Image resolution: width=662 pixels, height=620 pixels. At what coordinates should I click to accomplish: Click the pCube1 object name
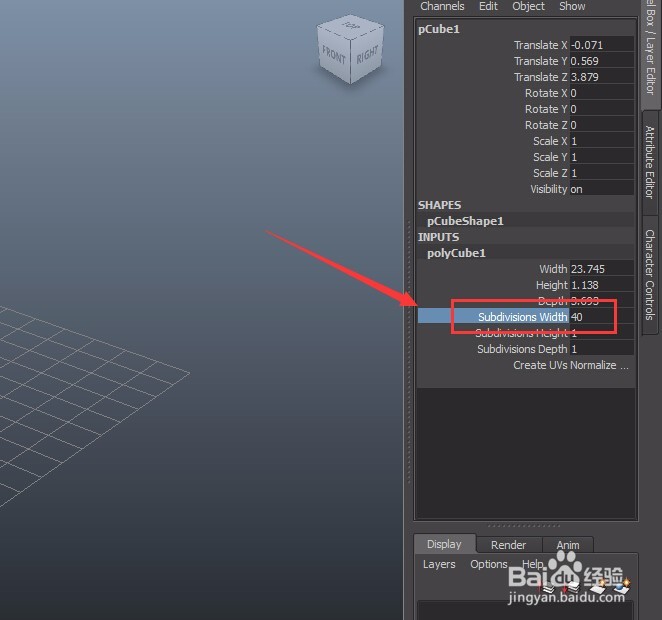click(439, 29)
